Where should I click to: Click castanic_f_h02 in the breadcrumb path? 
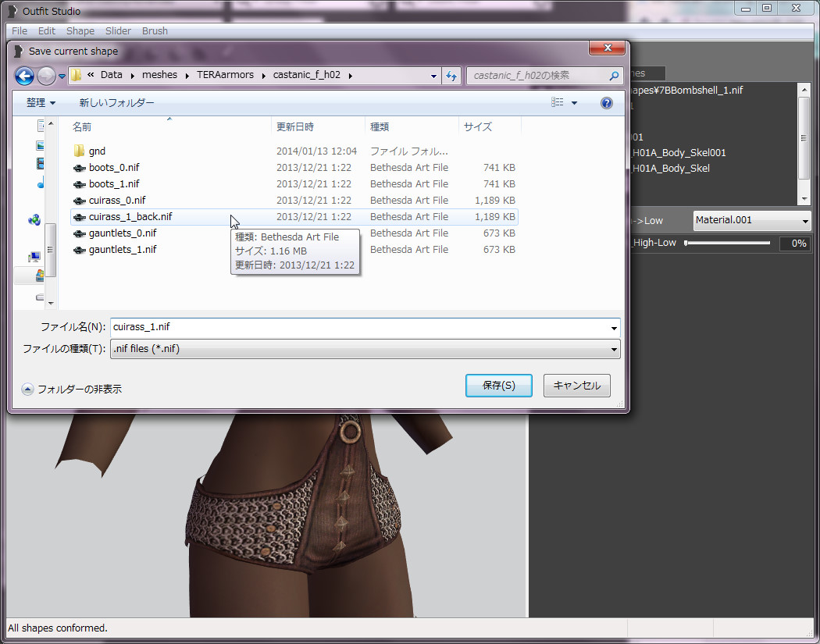pyautogui.click(x=307, y=75)
